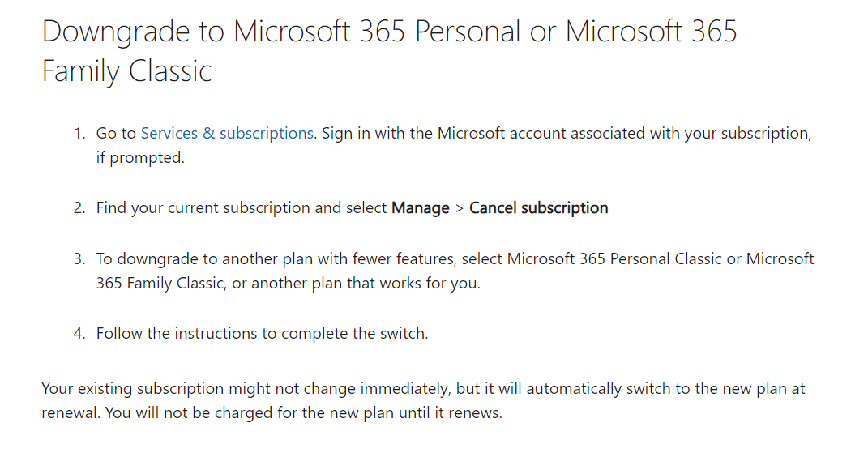Click the step number 1 marker

(79, 134)
